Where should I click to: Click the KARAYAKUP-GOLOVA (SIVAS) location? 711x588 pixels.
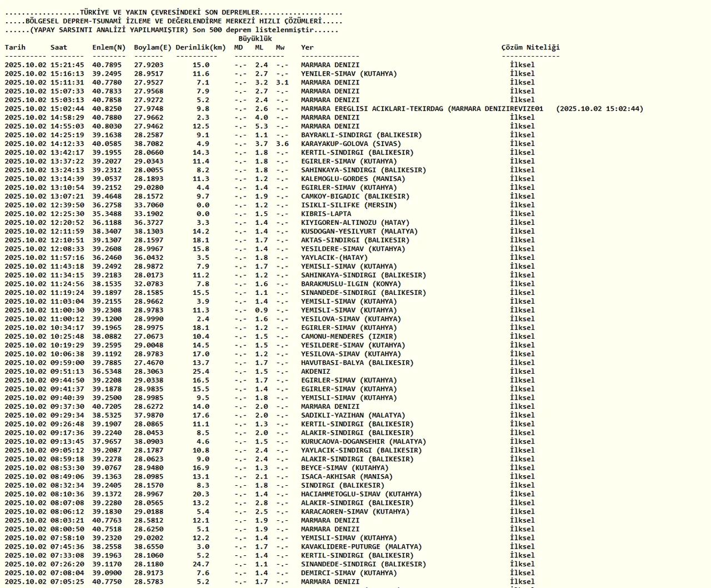350,144
